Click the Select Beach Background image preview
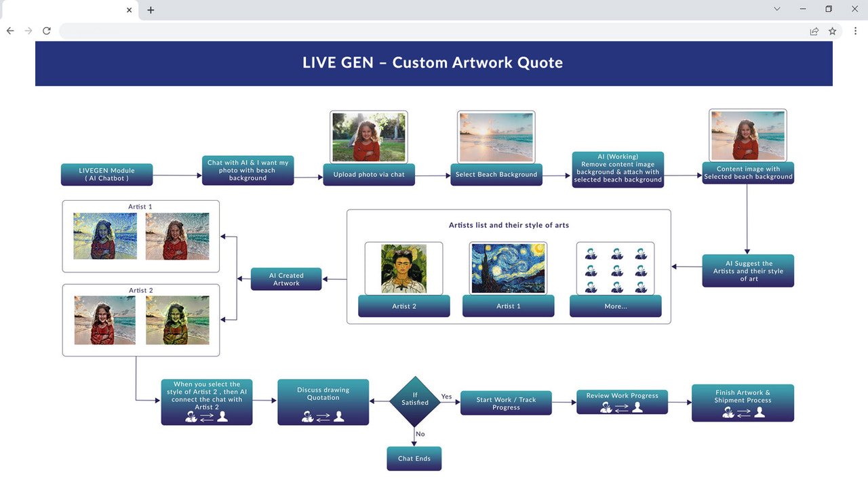 [x=496, y=136]
